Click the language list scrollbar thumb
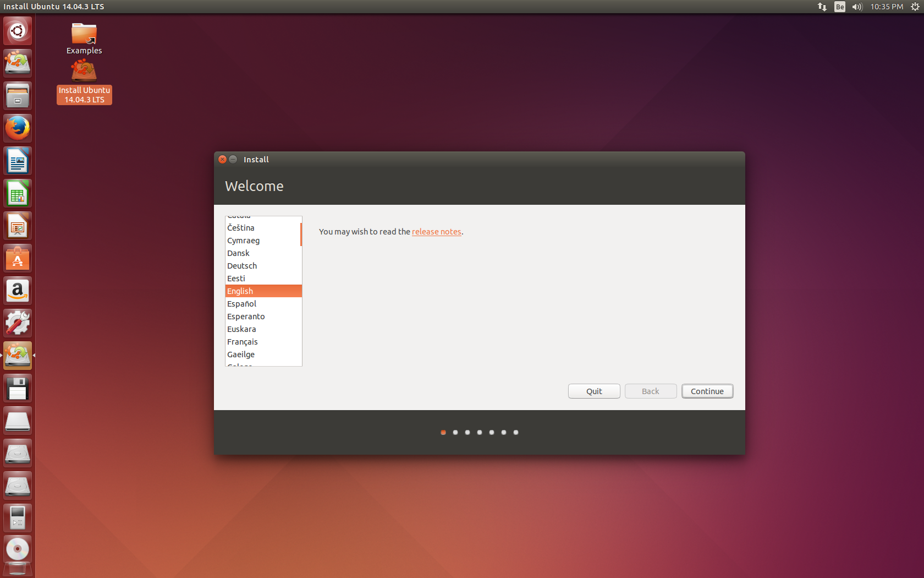Viewport: 924px width, 578px height. [301, 235]
